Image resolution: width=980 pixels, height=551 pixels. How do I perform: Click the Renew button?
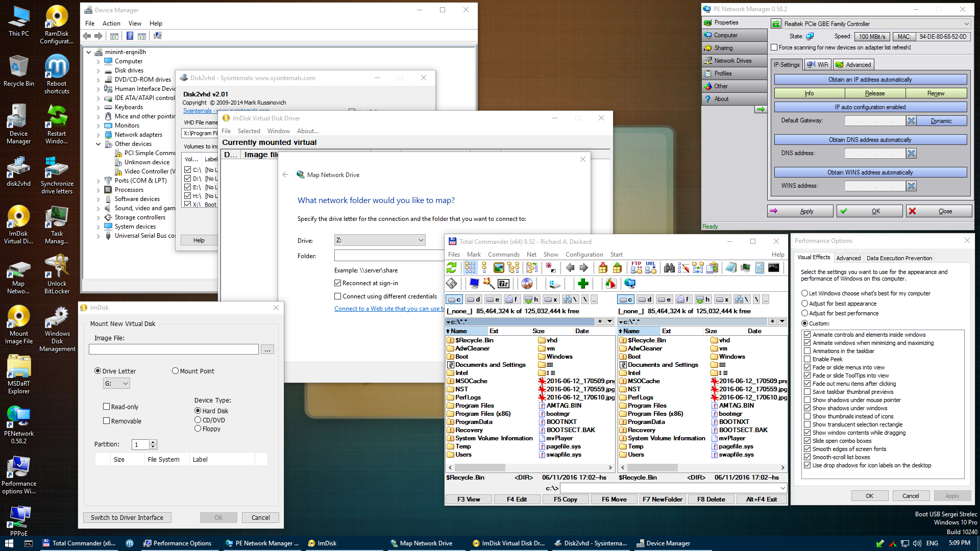tap(936, 93)
